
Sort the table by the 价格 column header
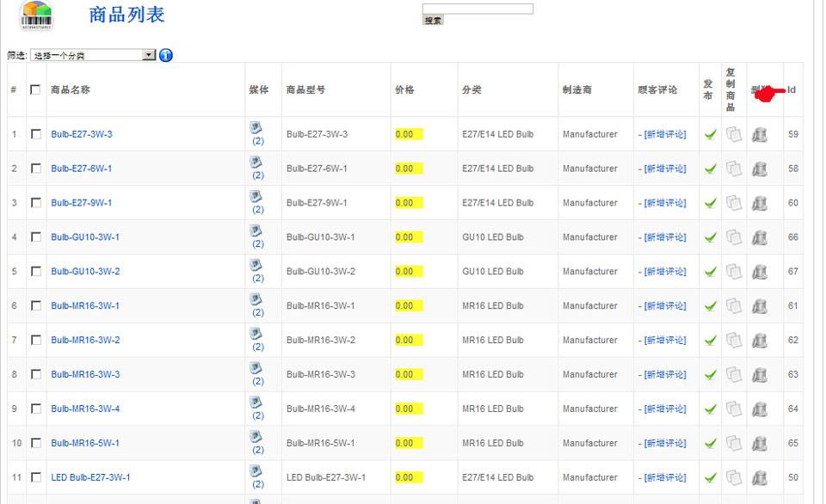tap(404, 89)
